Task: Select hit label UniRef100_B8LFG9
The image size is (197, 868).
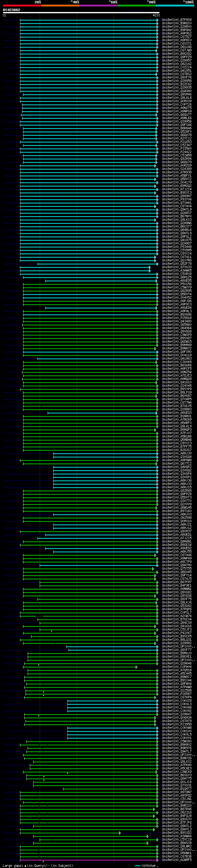Action: [x=177, y=392]
